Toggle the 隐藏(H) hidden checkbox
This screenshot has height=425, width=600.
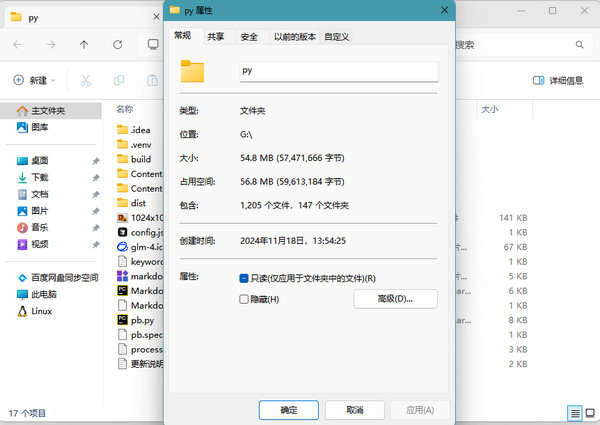244,299
